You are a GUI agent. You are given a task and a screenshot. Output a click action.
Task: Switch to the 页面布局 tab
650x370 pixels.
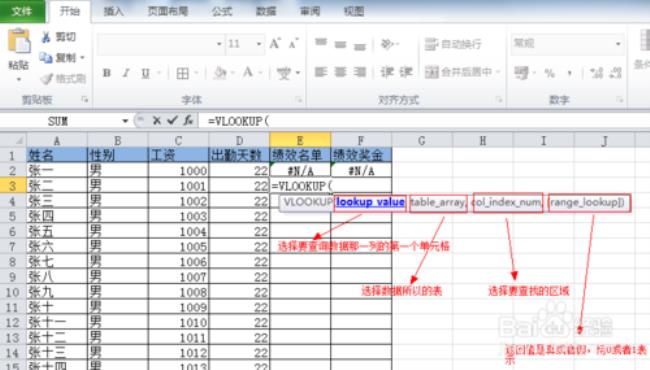tap(167, 11)
